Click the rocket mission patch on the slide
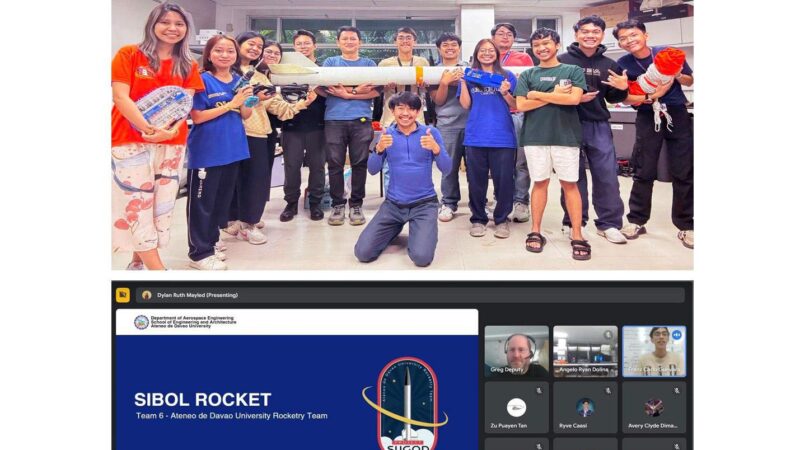This screenshot has height=450, width=800. pyautogui.click(x=406, y=403)
